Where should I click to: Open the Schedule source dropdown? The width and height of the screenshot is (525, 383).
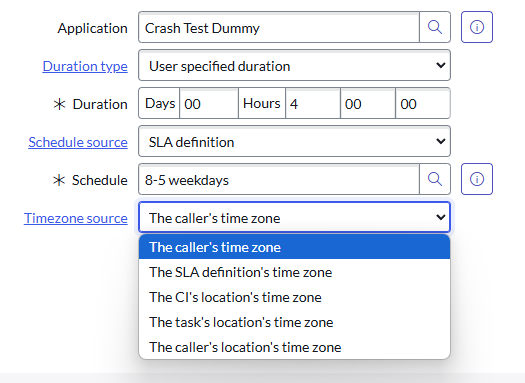click(x=294, y=141)
